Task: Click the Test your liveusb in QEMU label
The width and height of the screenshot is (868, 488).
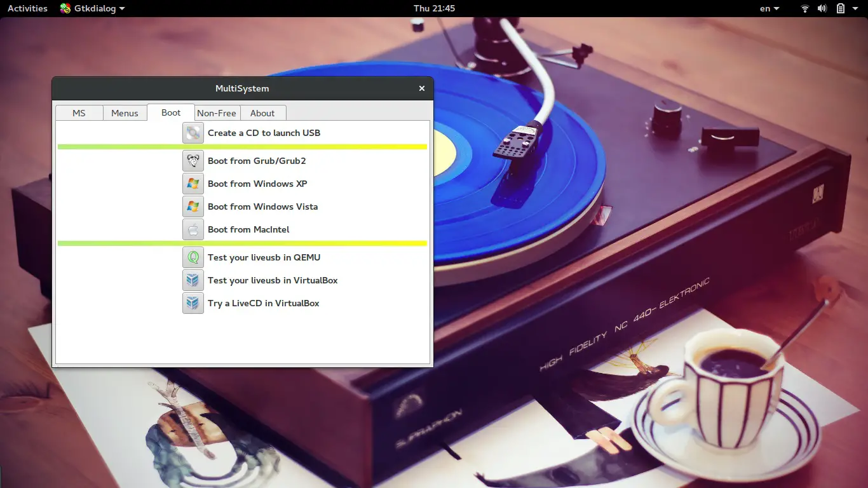Action: pyautogui.click(x=264, y=257)
